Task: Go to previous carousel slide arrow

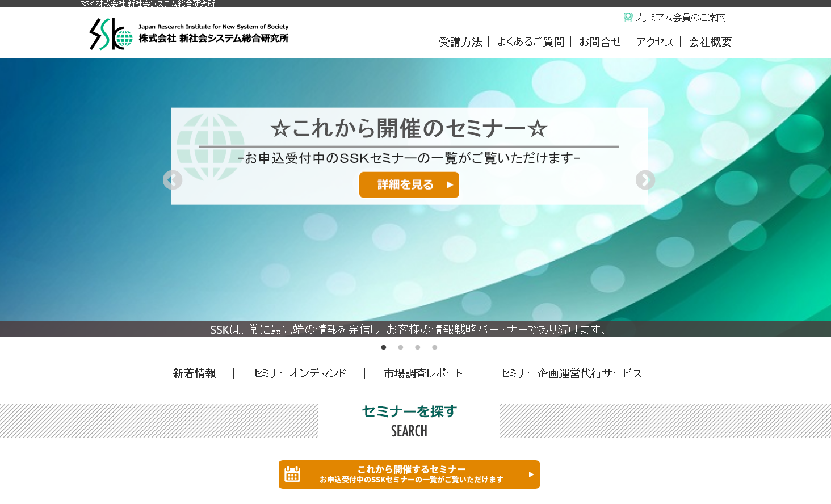Action: click(x=173, y=180)
